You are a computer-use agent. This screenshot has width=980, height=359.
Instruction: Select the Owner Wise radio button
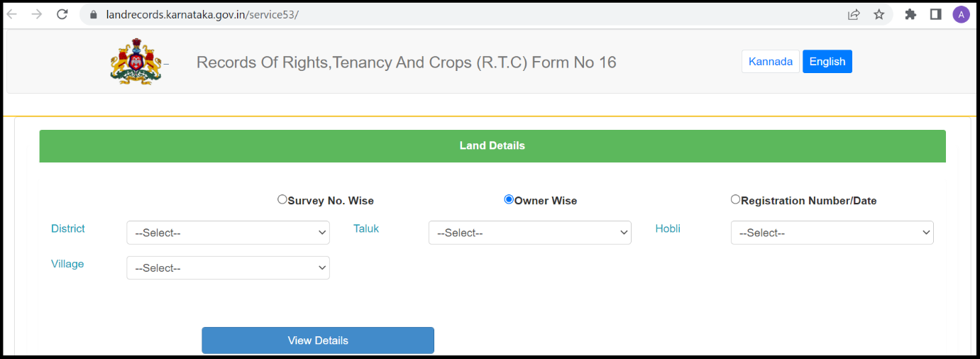[509, 200]
